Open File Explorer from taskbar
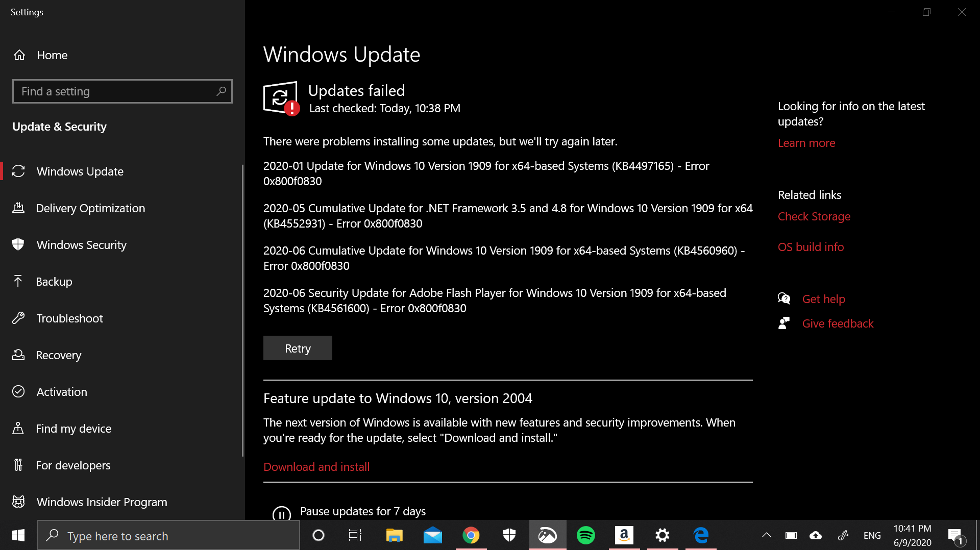 point(394,535)
